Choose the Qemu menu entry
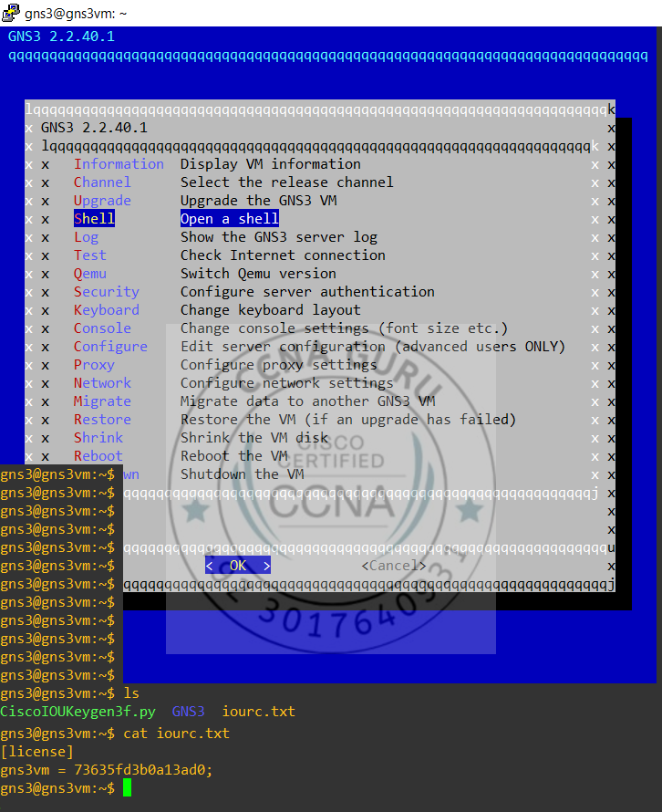The image size is (662, 812). tap(90, 274)
